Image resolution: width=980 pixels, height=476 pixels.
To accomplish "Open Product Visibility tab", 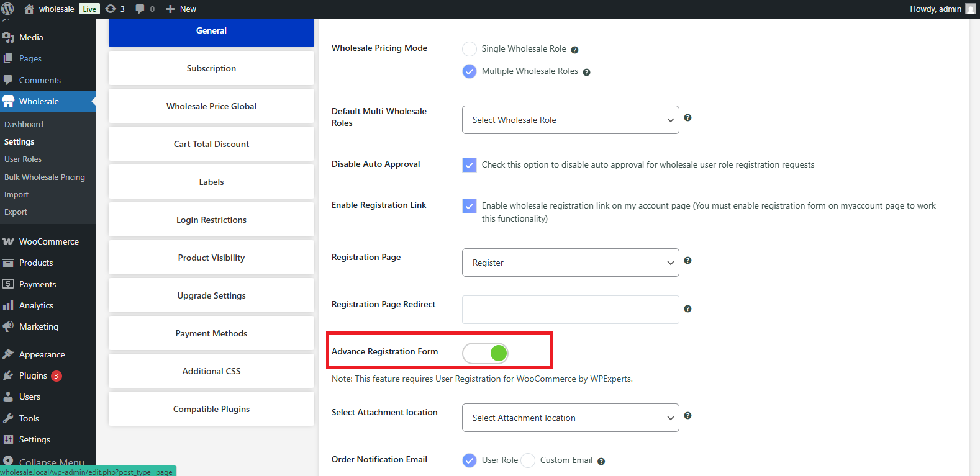I will click(211, 258).
